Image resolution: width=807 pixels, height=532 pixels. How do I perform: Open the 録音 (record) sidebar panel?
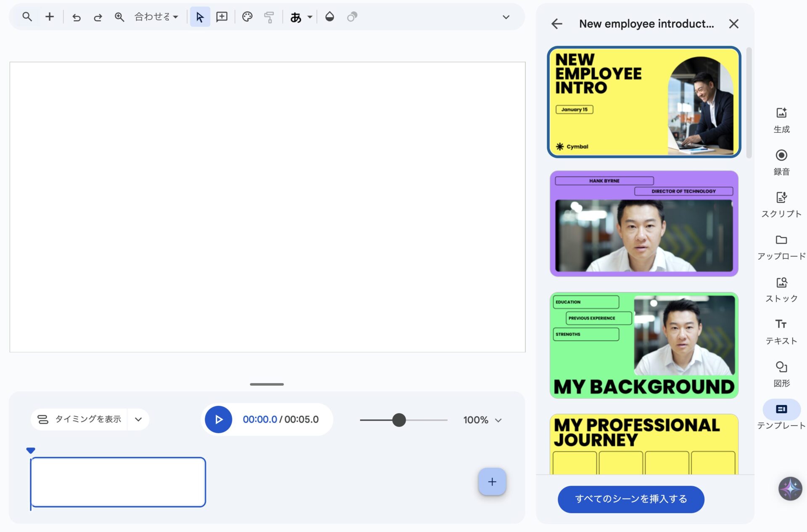[x=781, y=162]
